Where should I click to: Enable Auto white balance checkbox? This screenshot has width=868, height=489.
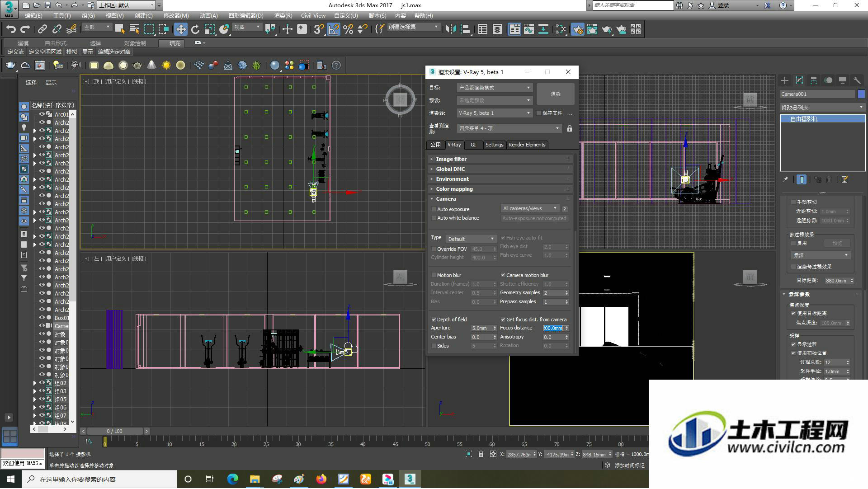pyautogui.click(x=434, y=218)
